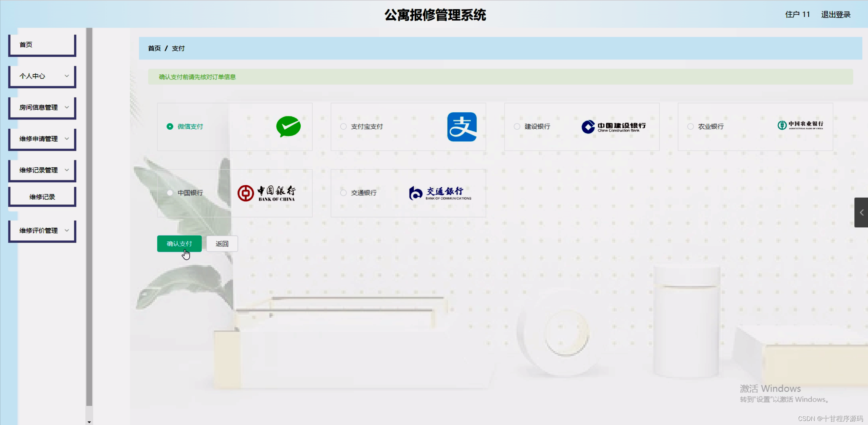This screenshot has width=868, height=425.
Task: Click 退出登录 in the header
Action: pyautogui.click(x=835, y=15)
